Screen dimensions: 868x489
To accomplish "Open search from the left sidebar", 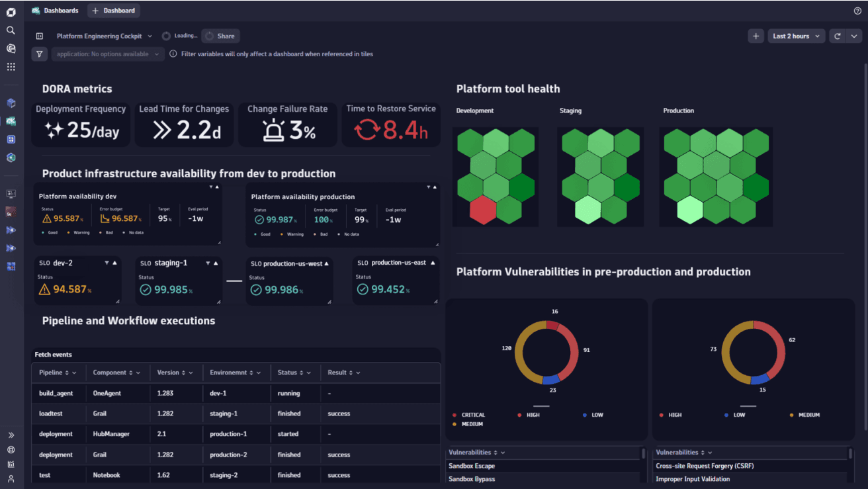I will 11,30.
